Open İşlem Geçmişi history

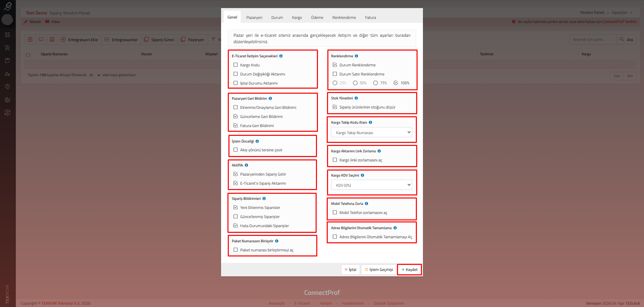click(379, 270)
